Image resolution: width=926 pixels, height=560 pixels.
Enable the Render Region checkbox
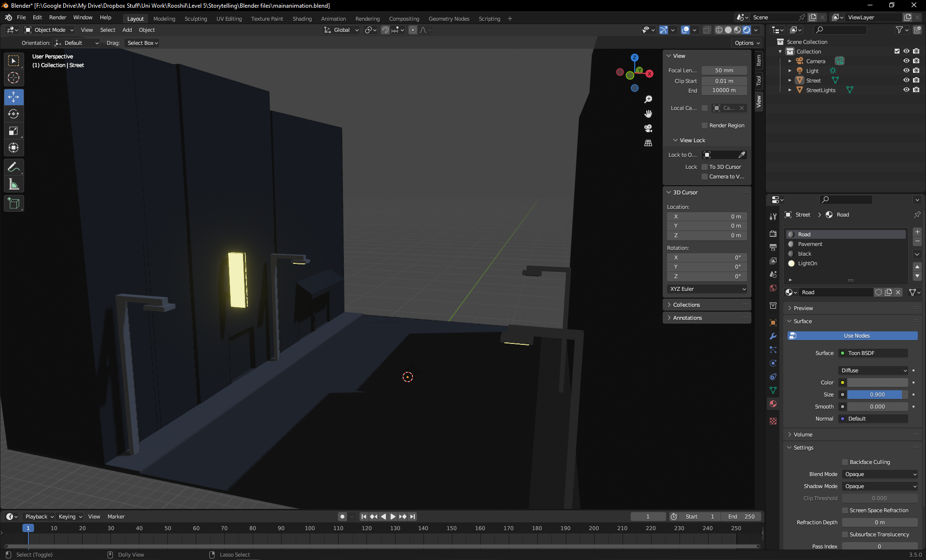point(705,125)
